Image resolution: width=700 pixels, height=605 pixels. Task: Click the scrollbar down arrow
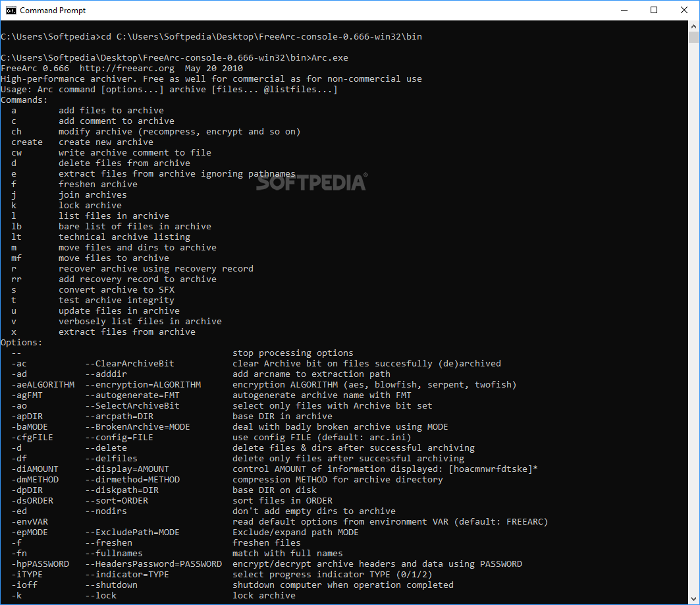click(694, 599)
